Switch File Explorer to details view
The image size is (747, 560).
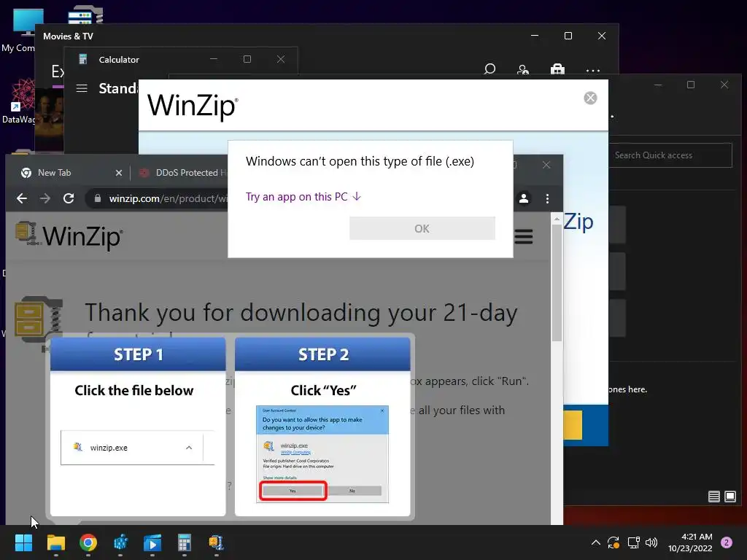tap(713, 497)
